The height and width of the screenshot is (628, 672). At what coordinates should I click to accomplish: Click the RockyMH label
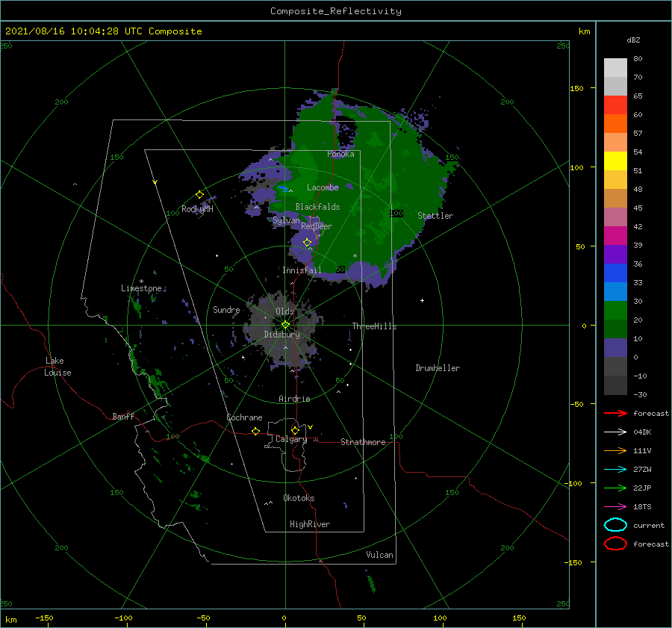pos(197,209)
